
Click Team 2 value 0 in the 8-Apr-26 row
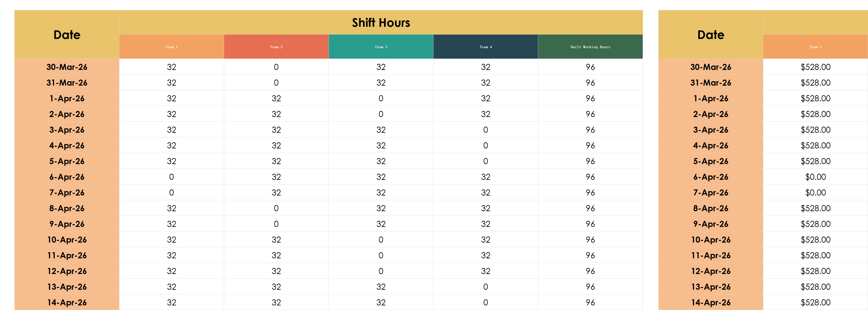pyautogui.click(x=276, y=208)
